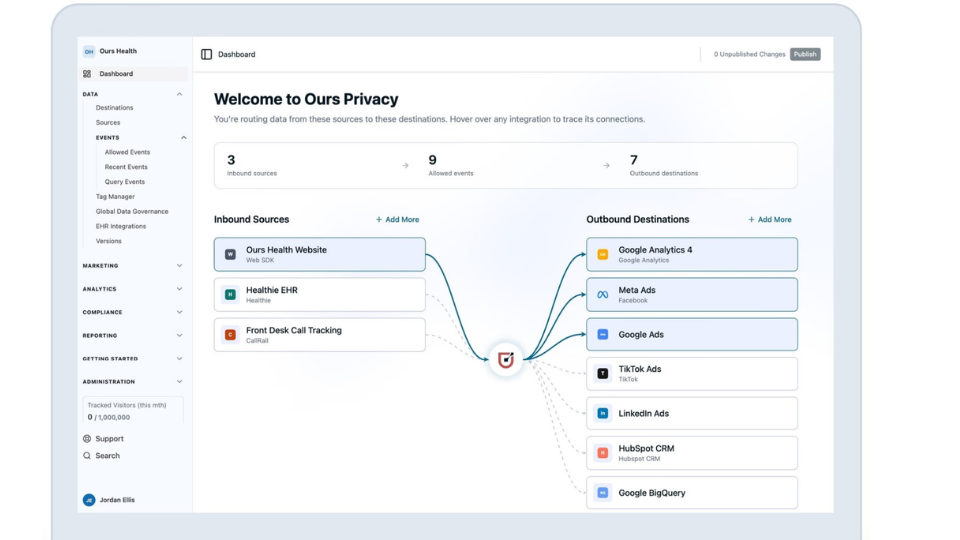Expand the COMPLIANCE section
The height and width of the screenshot is (540, 960).
[x=133, y=312]
